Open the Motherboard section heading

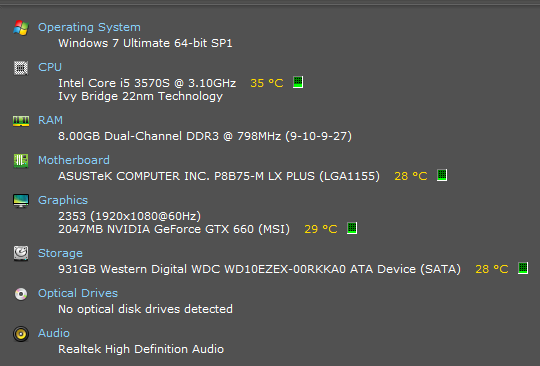pyautogui.click(x=74, y=160)
